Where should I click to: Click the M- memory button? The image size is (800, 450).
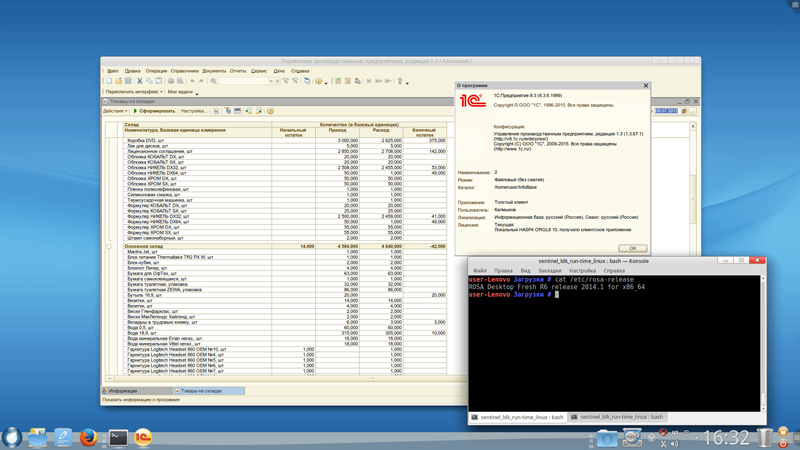[x=388, y=81]
